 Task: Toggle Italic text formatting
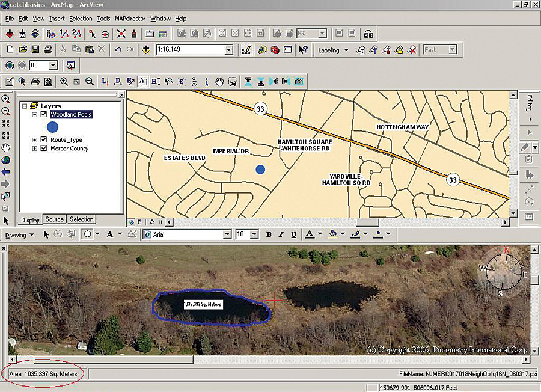click(x=281, y=234)
